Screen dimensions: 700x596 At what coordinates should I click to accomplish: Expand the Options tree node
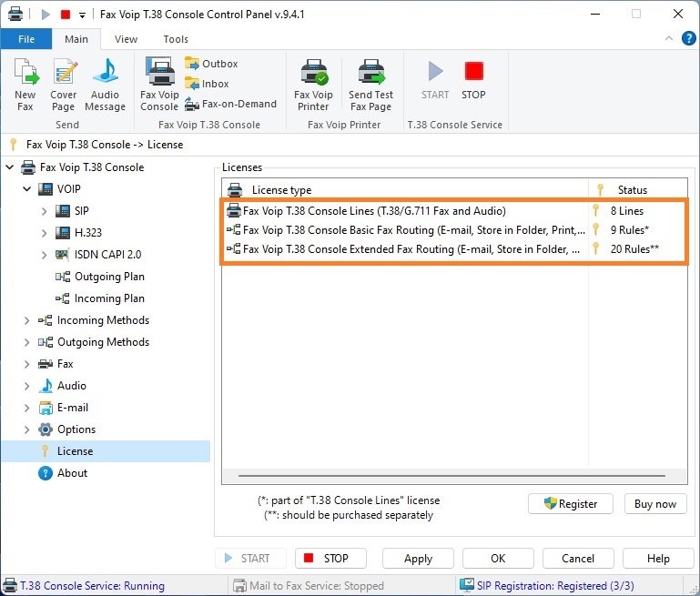pyautogui.click(x=26, y=429)
